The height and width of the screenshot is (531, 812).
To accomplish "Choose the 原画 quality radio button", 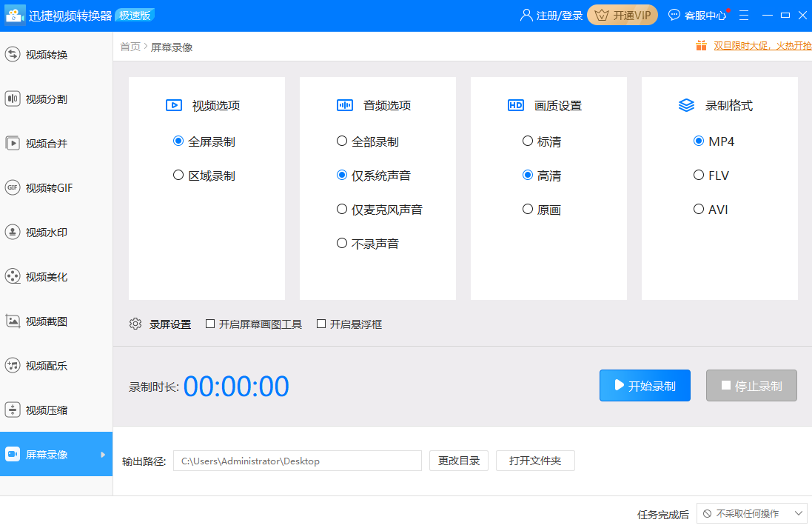I will [528, 210].
